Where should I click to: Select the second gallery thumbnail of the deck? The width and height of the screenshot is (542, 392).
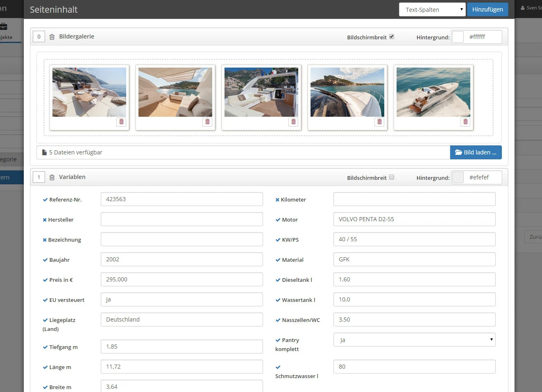pos(175,92)
